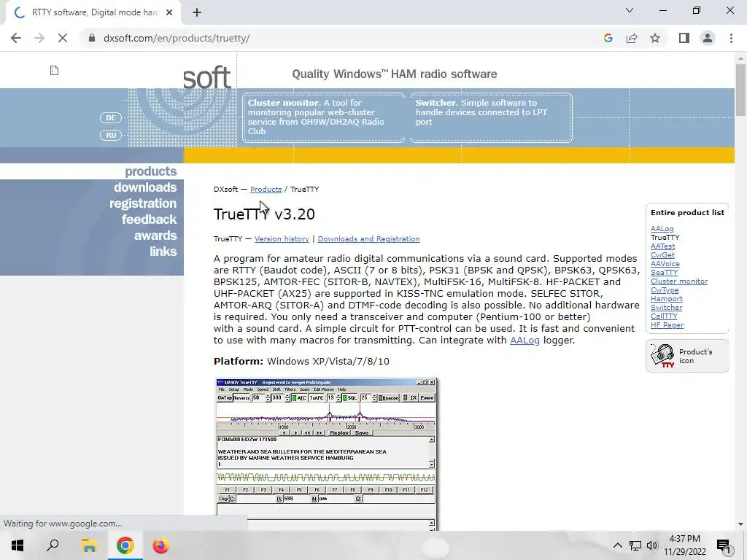Open CallTTY in product list

tap(664, 316)
